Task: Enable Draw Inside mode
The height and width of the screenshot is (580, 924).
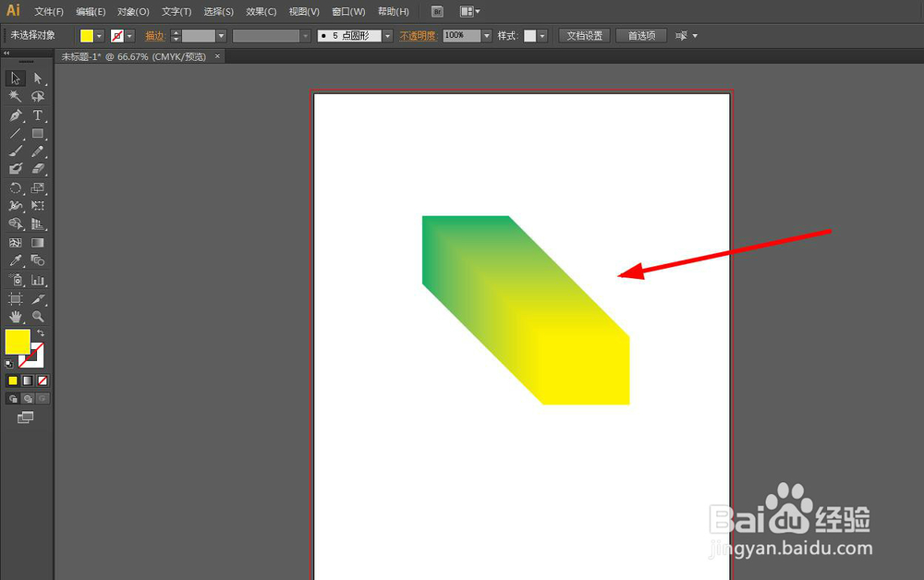Action: coord(43,399)
